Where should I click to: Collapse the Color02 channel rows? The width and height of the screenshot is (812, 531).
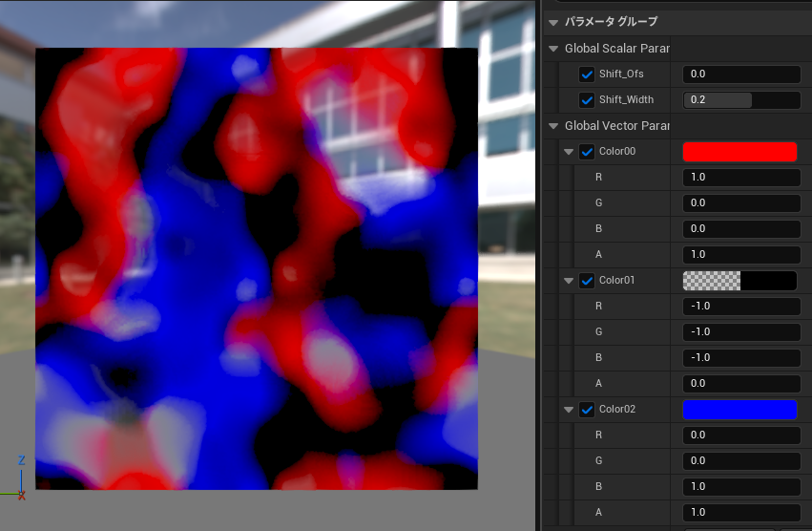tap(570, 410)
